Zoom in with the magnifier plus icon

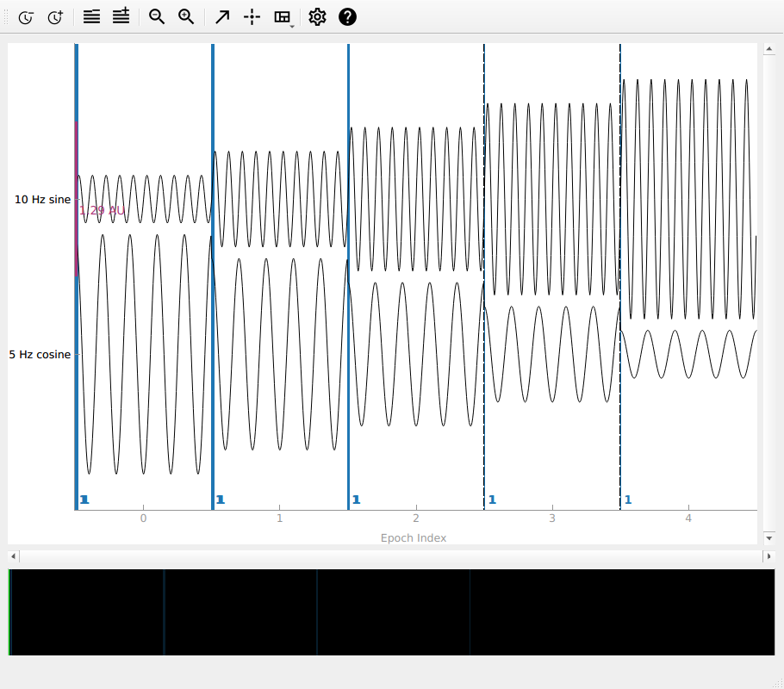click(186, 16)
